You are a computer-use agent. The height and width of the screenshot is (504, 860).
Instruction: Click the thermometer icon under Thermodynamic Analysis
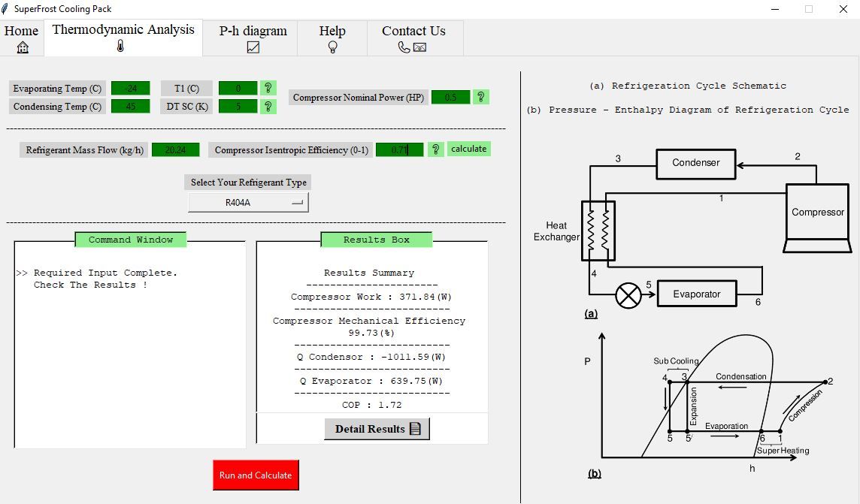point(122,47)
